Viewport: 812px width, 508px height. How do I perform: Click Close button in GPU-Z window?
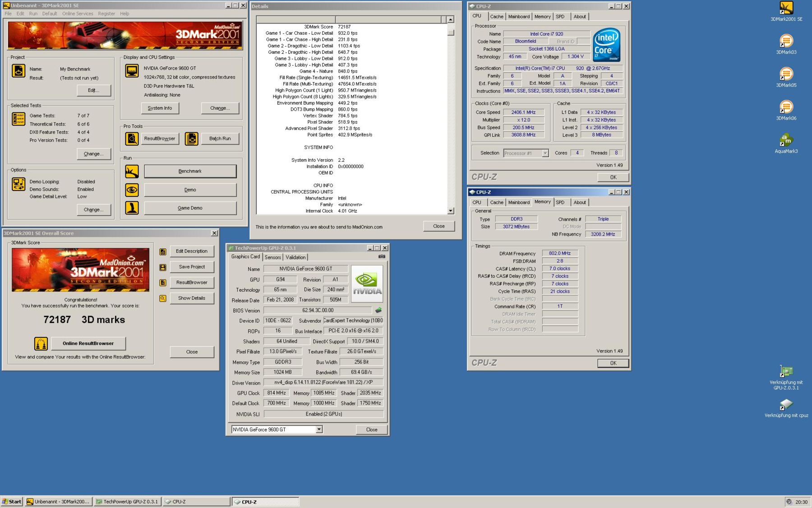point(372,429)
